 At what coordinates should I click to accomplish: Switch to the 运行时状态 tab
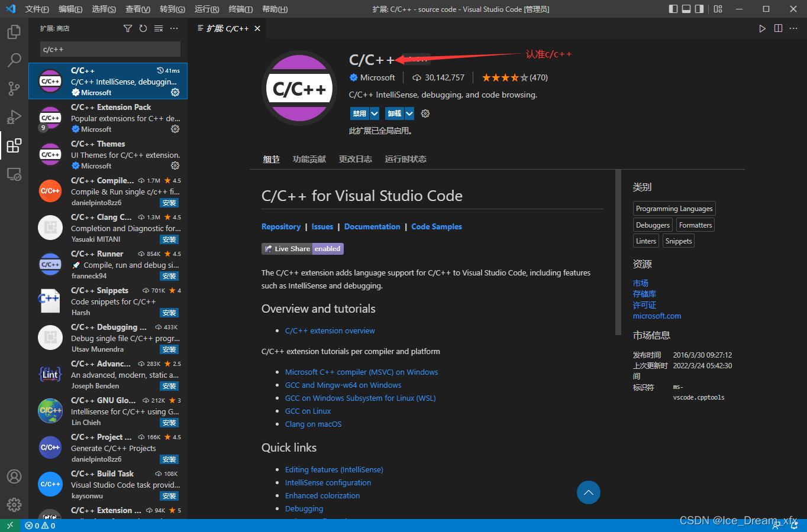click(x=406, y=160)
